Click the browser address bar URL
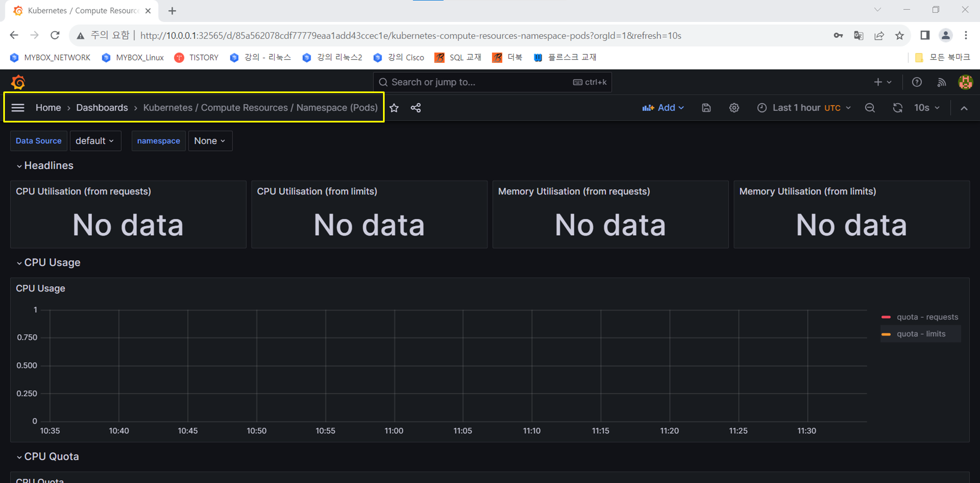Screen dimensions: 980x483 pos(410,36)
